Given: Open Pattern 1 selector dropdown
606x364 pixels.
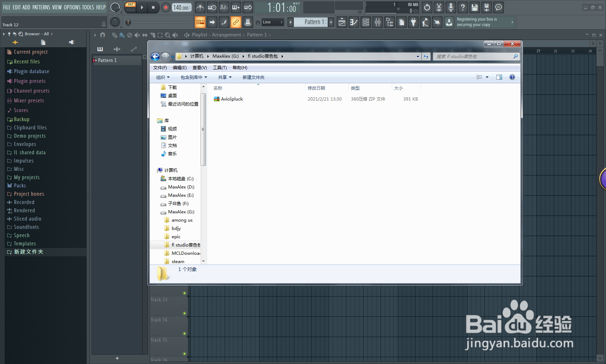Looking at the screenshot, I should click(x=311, y=22).
